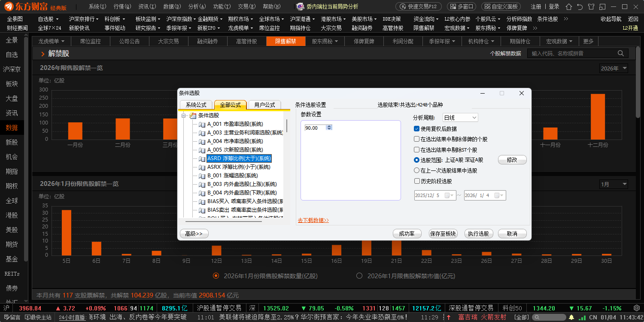Click the more arrows >> after 条件选股 in nav

coord(566,19)
